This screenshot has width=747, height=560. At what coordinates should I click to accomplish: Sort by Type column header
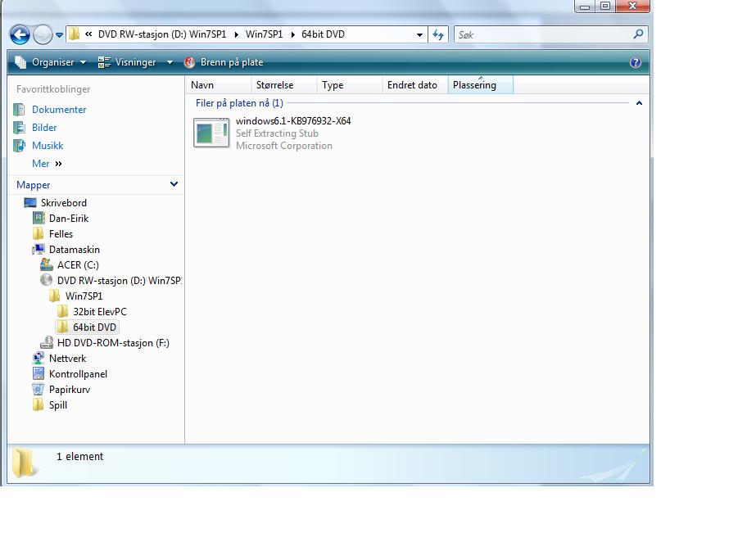(349, 85)
